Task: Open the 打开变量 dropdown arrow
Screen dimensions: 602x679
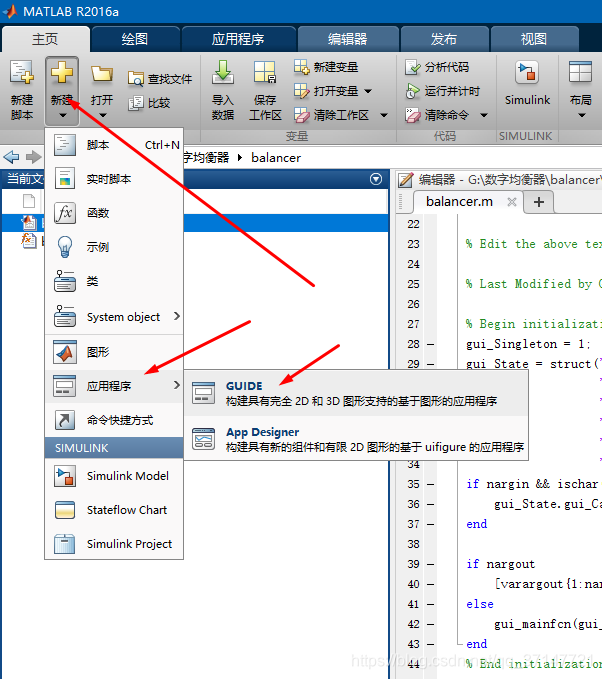Action: pyautogui.click(x=368, y=91)
